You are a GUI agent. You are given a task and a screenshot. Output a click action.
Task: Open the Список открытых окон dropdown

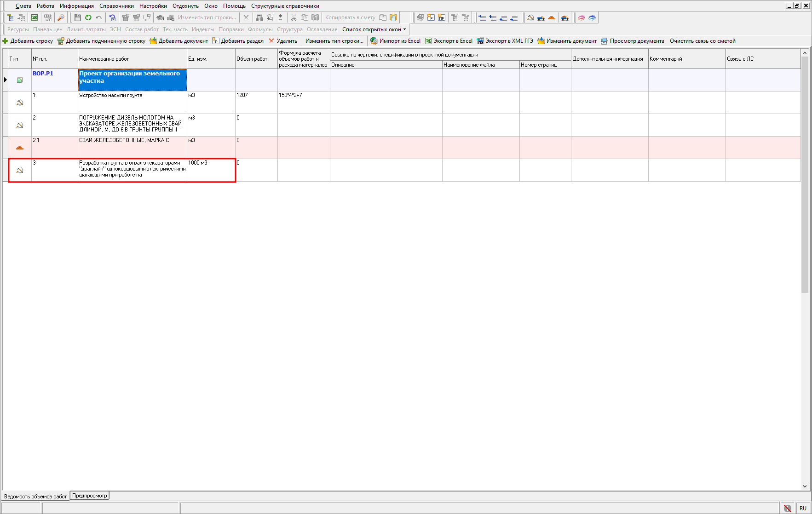374,29
